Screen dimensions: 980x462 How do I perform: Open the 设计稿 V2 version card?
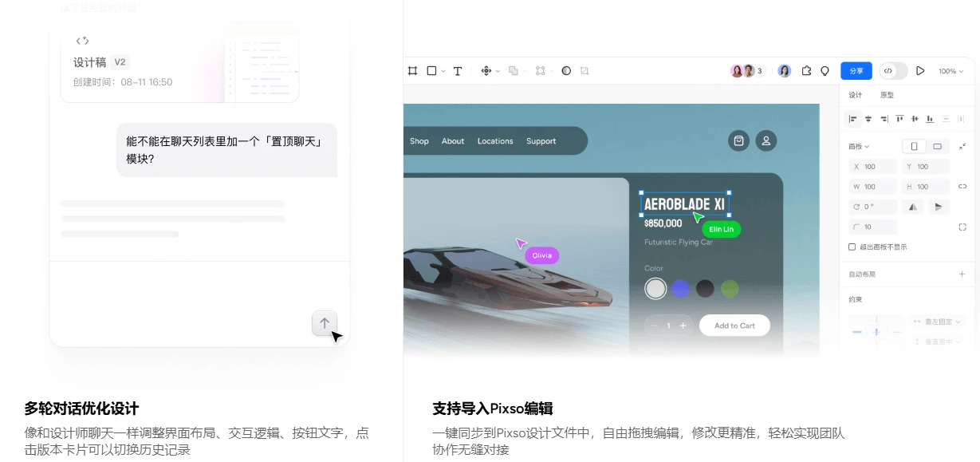pos(180,65)
